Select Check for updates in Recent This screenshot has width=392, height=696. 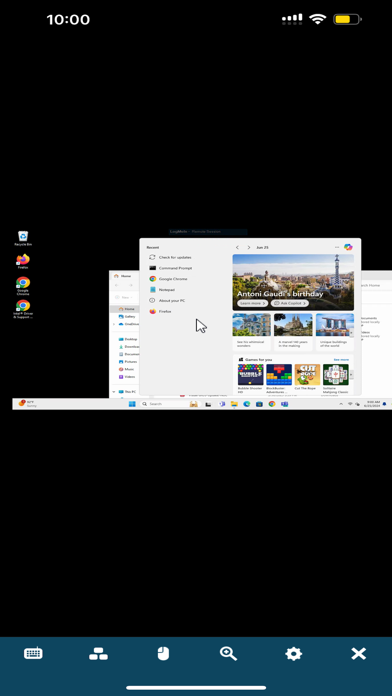170,257
